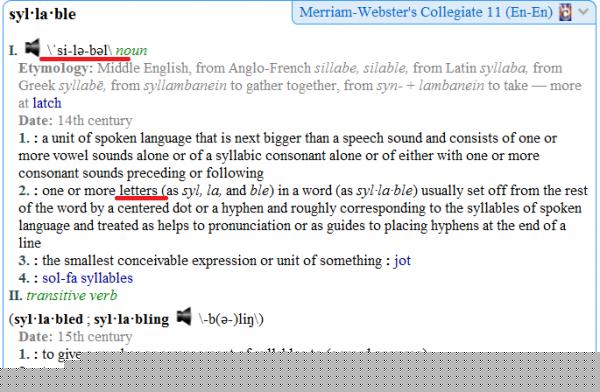
Task: Play the noun pronunciation speaker icon
Action: pyautogui.click(x=33, y=48)
